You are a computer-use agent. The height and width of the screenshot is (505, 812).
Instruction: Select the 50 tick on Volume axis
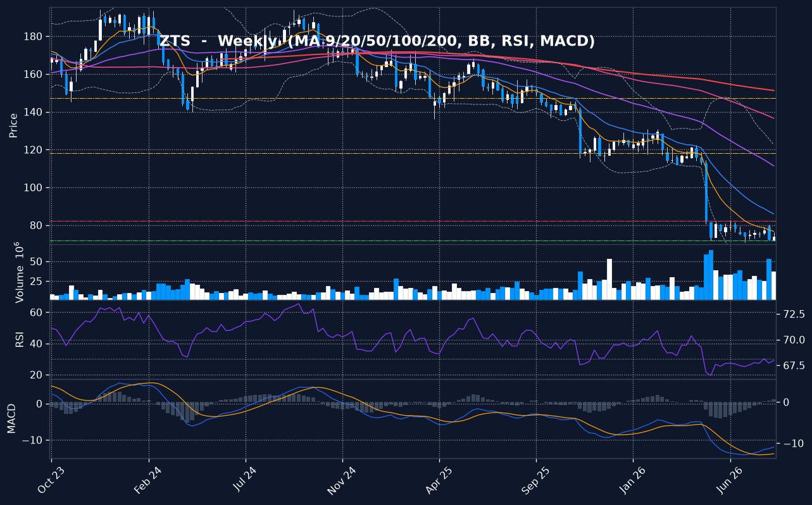click(37, 262)
